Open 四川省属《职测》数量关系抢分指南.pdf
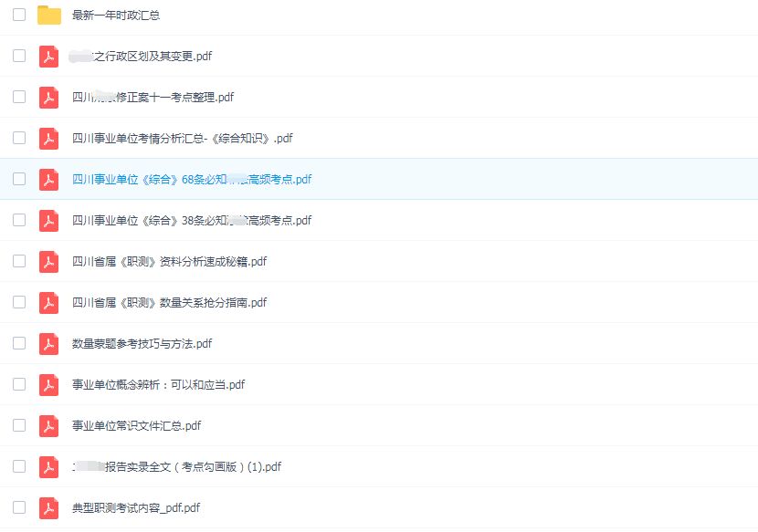This screenshot has height=532, width=758. point(169,302)
